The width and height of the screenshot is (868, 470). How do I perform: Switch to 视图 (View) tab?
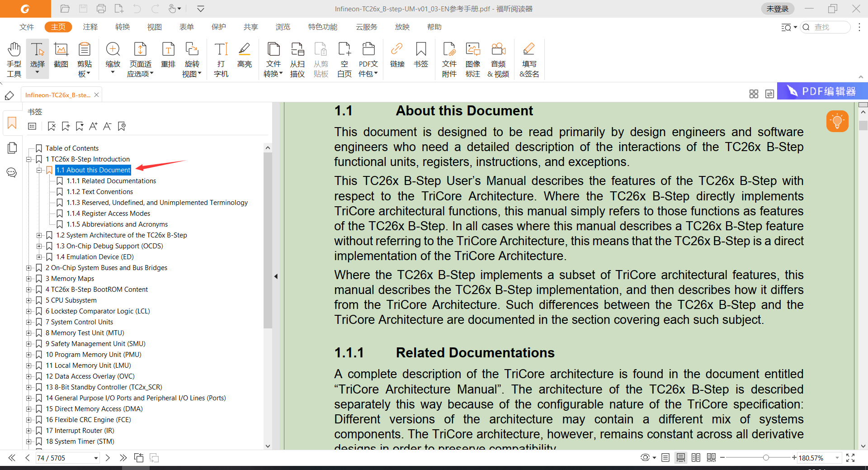(x=155, y=27)
